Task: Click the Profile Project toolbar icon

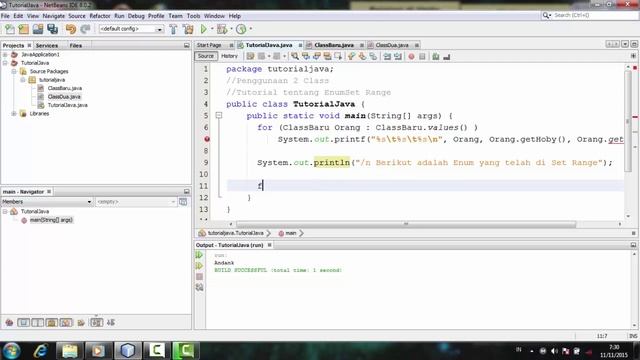Action: point(241,29)
